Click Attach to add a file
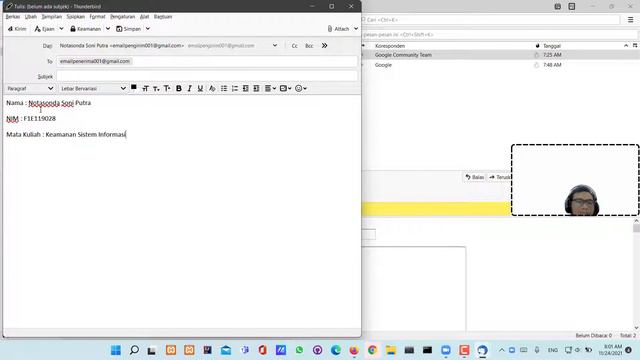The image size is (640, 360). pos(338,29)
